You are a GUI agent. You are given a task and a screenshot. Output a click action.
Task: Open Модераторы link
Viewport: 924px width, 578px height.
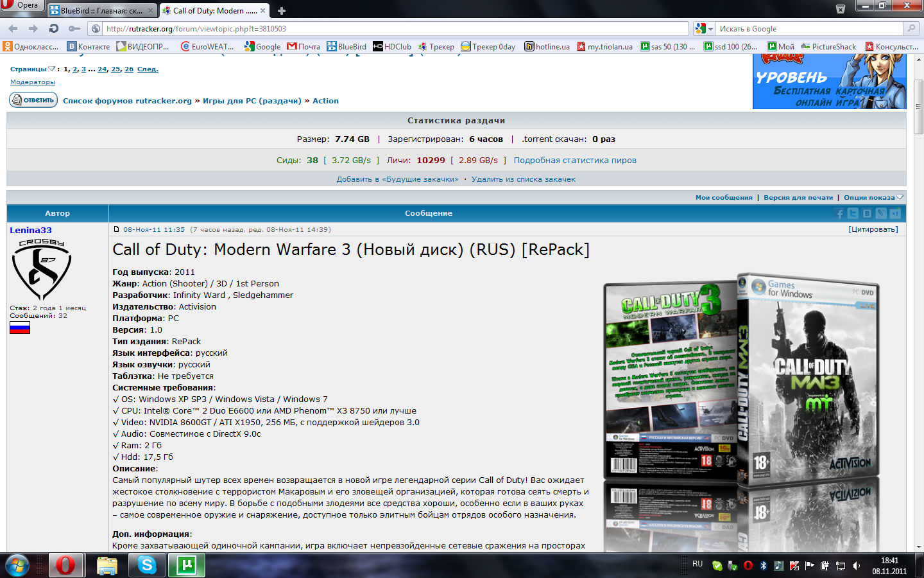click(33, 82)
